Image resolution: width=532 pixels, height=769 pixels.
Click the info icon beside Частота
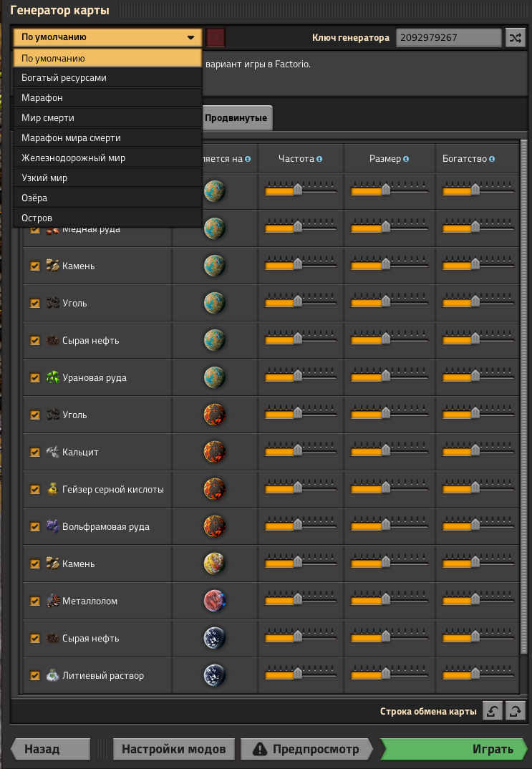[x=319, y=159]
